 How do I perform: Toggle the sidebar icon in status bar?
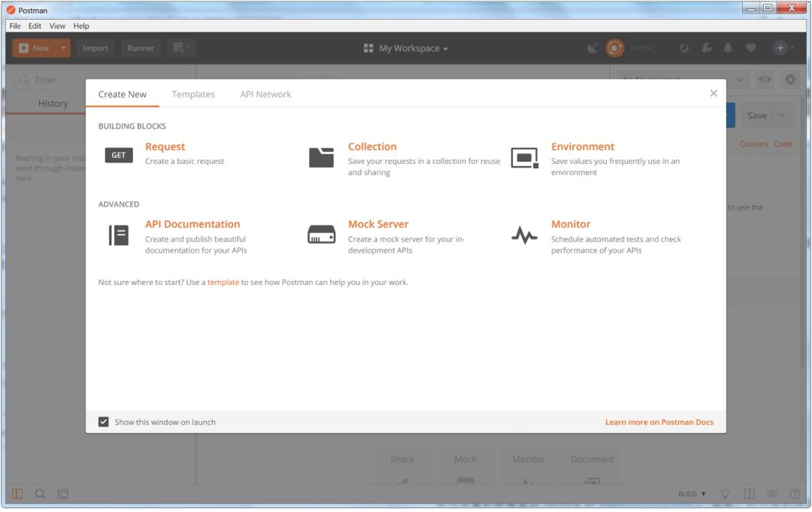[17, 495]
